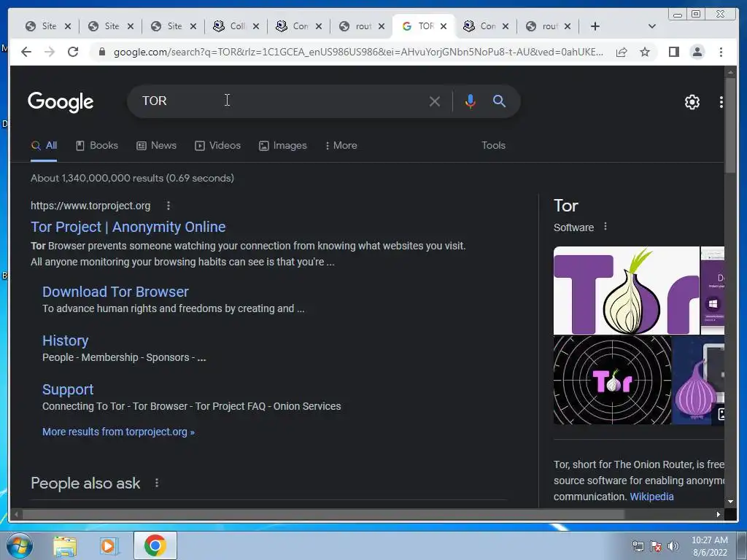Open the purple onion image thumbnail
Screen dimensions: 747x560
pos(698,380)
